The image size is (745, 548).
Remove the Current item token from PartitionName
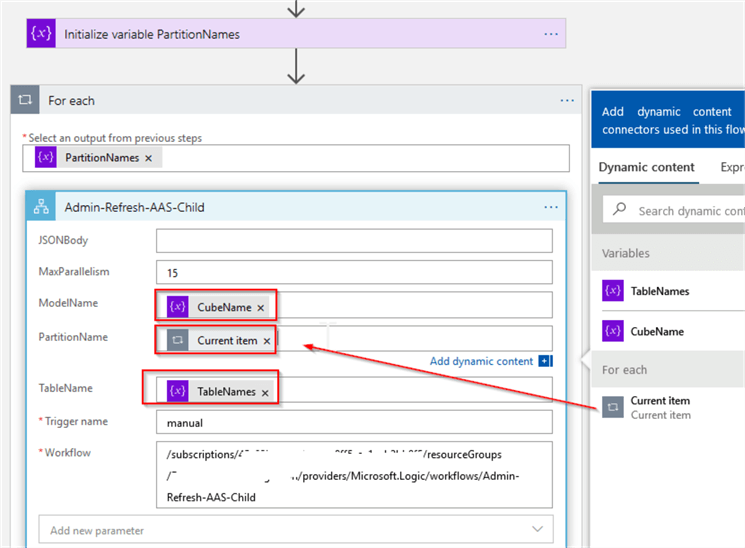[x=267, y=341]
